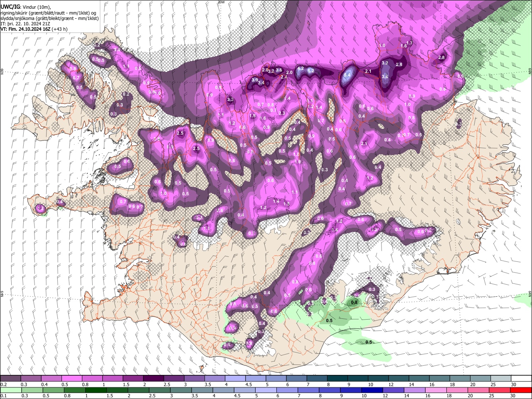Image resolution: width=532 pixels, height=399 pixels.
Task: Pick the light violet 14 rain legend swatch
Action: click(x=414, y=390)
